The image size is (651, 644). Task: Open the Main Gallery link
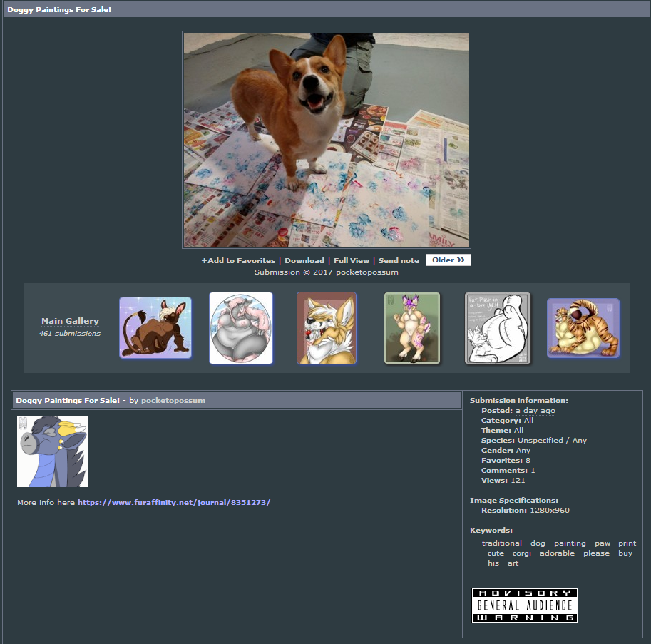click(70, 321)
